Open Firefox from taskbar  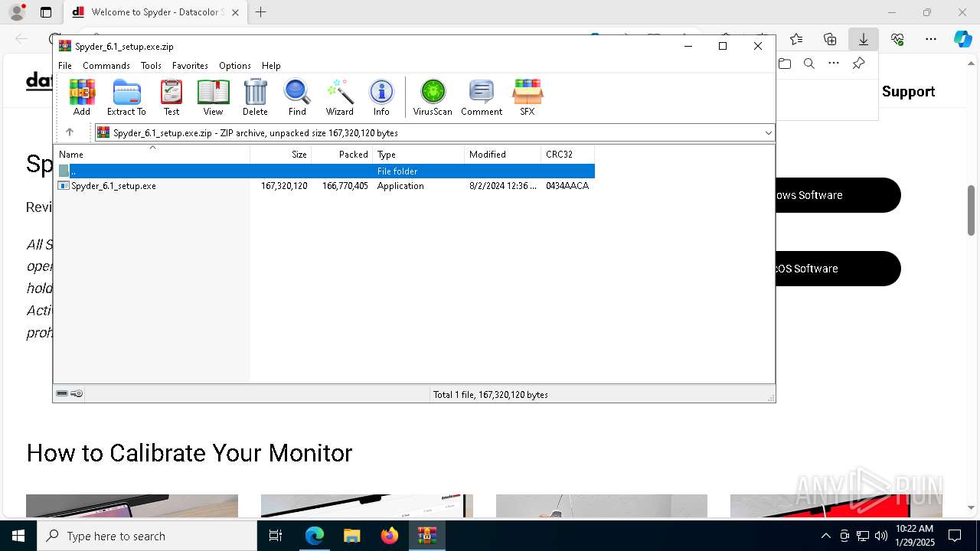click(x=390, y=536)
